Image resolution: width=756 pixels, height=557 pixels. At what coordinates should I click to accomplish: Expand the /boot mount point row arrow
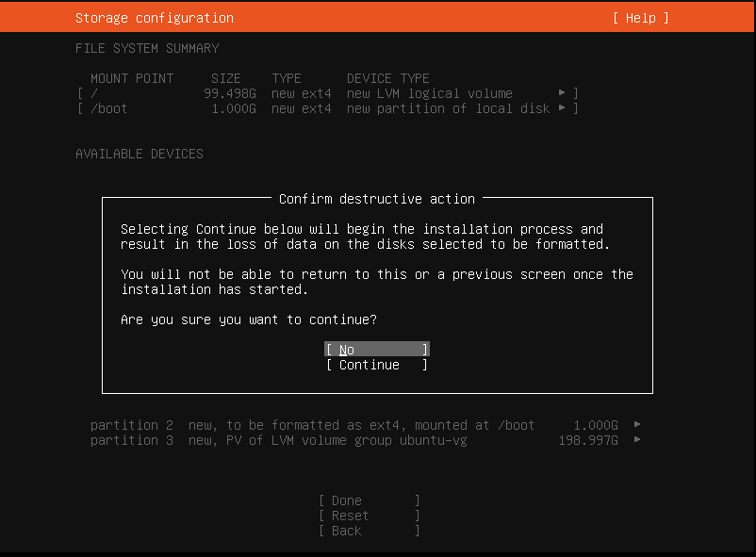click(x=562, y=107)
